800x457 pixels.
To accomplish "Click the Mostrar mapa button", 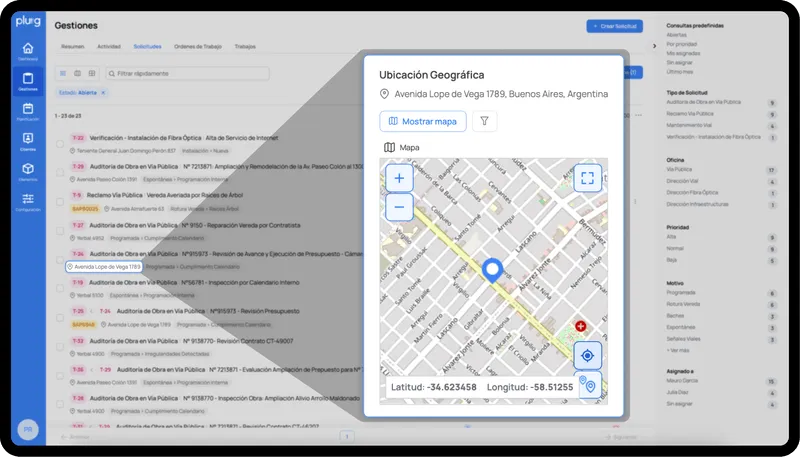I will pyautogui.click(x=423, y=121).
